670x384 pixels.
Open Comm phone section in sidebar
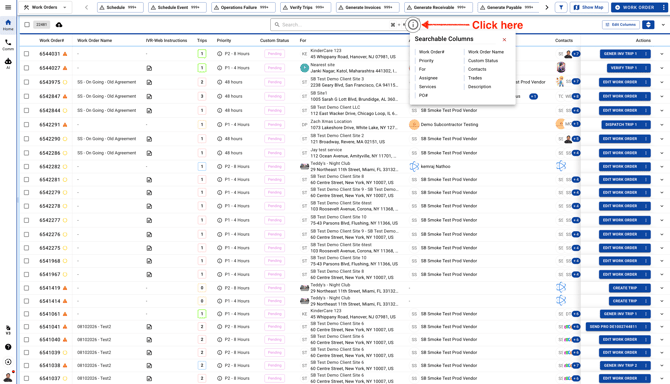8,44
